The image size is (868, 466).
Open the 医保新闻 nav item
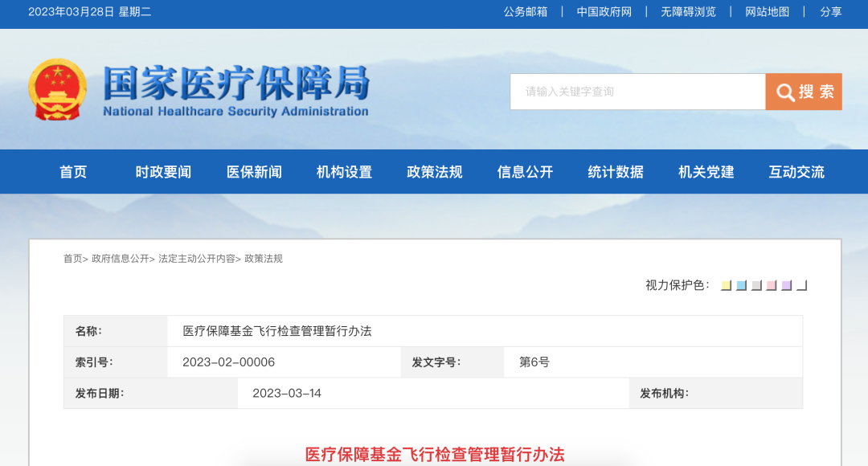[x=254, y=172]
